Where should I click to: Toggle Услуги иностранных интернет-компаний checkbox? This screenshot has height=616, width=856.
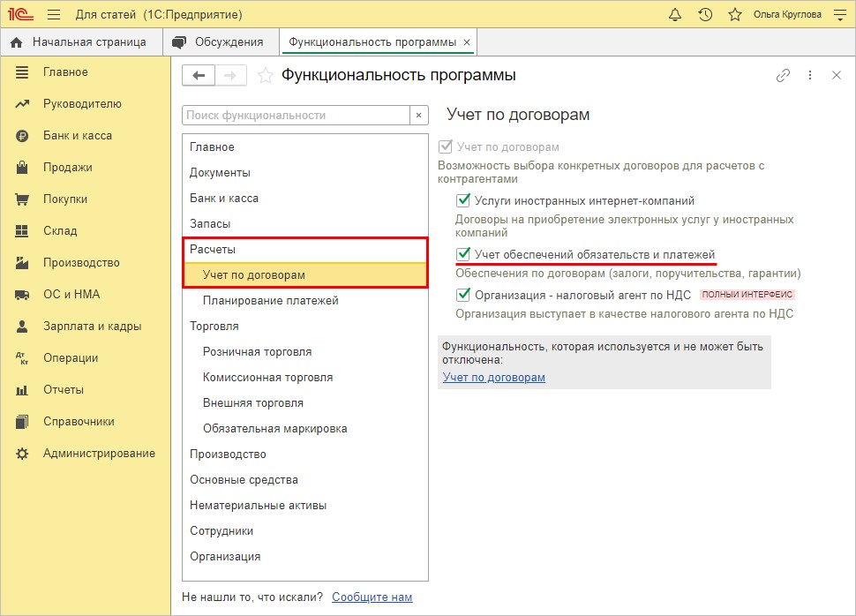463,200
